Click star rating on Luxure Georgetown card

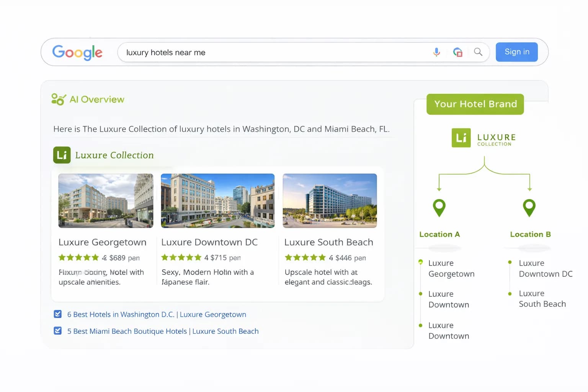coord(79,258)
